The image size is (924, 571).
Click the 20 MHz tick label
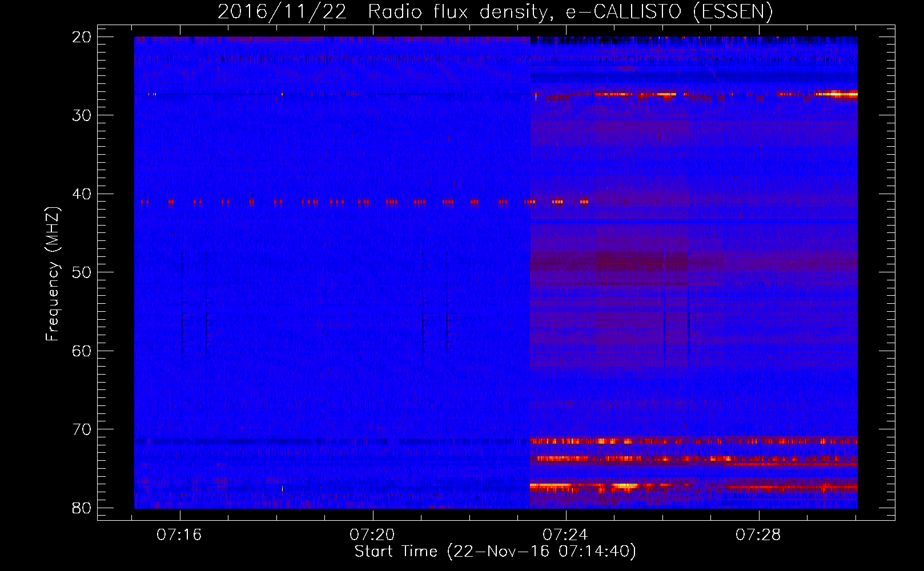pyautogui.click(x=82, y=37)
